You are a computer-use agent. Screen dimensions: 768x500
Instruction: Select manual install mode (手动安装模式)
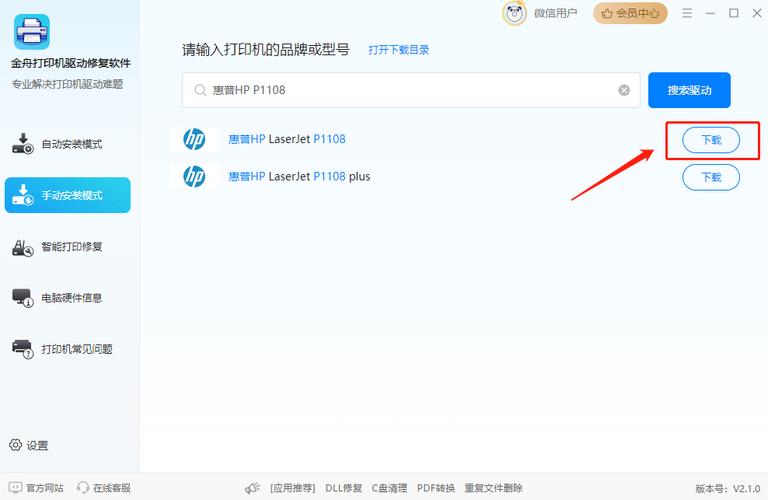tap(68, 195)
